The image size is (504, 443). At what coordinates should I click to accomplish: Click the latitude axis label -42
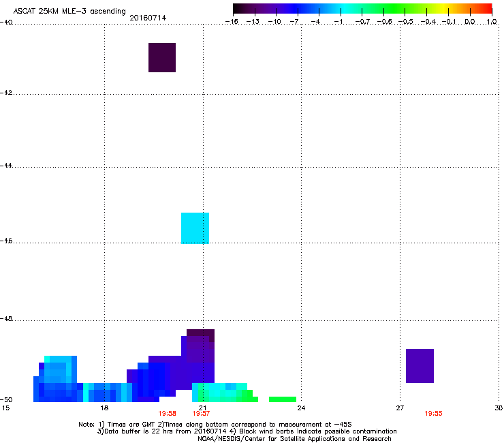pos(6,92)
